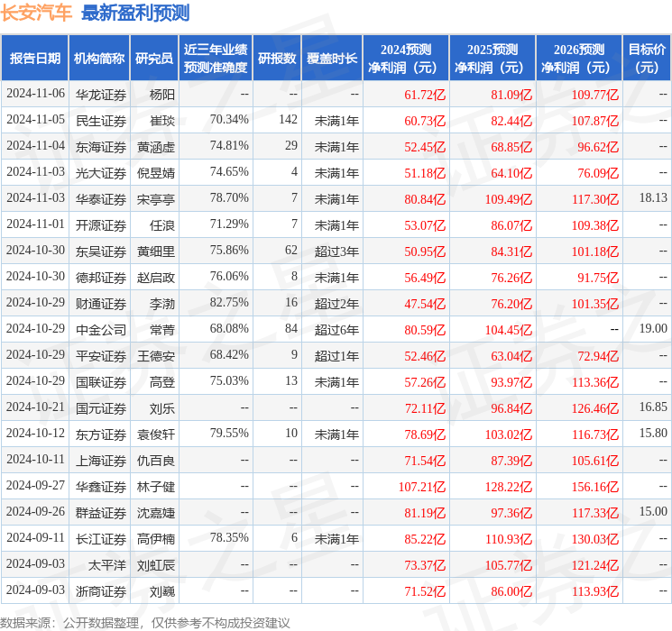
Task: Select the 华龙证券 institution cell
Action: 101,95
